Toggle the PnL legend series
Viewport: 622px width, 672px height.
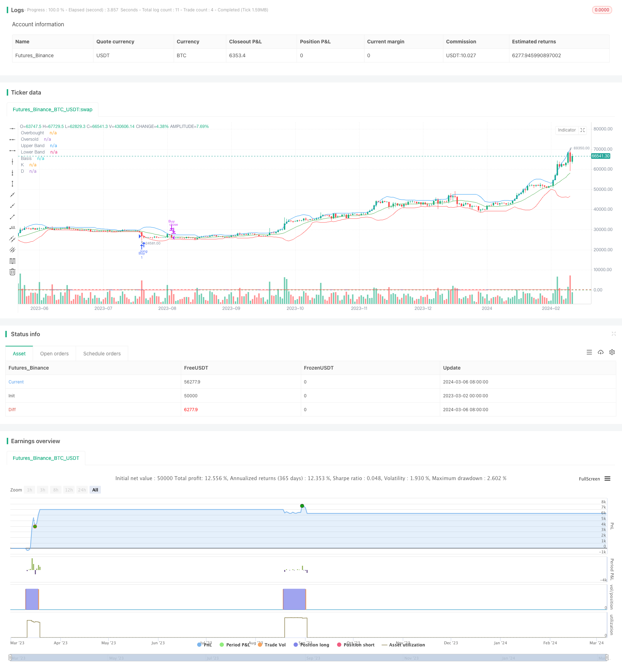coord(205,645)
